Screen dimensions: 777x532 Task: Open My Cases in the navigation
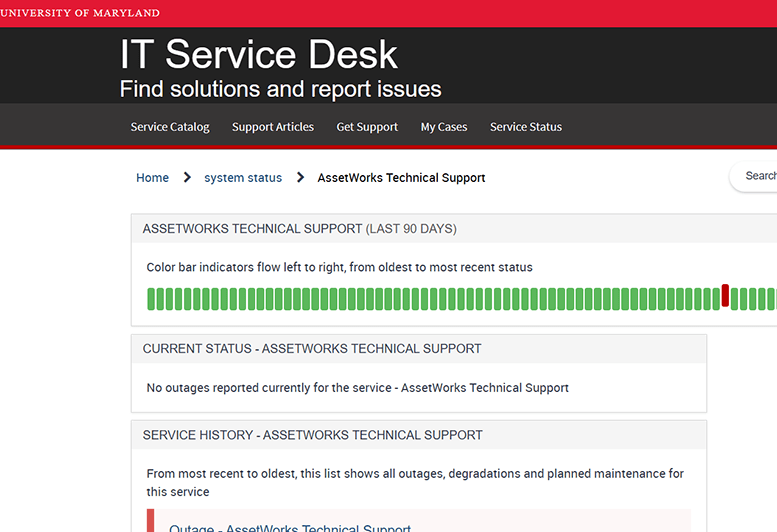pos(444,127)
